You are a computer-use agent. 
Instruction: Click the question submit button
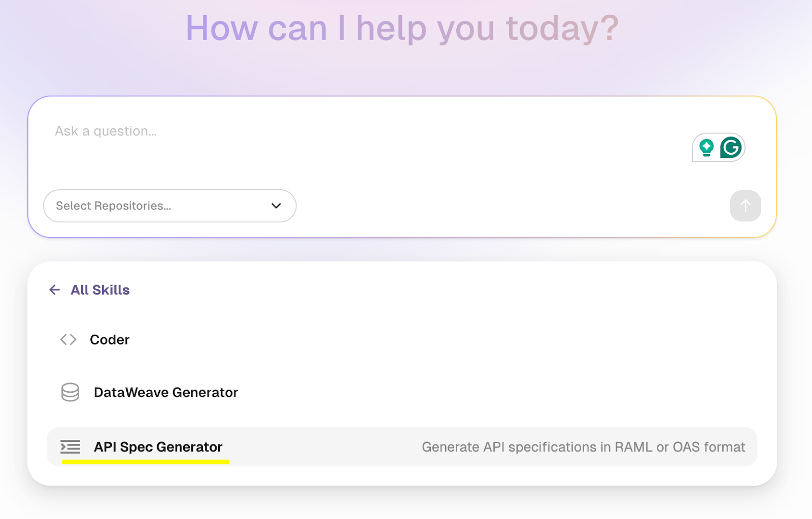point(745,206)
